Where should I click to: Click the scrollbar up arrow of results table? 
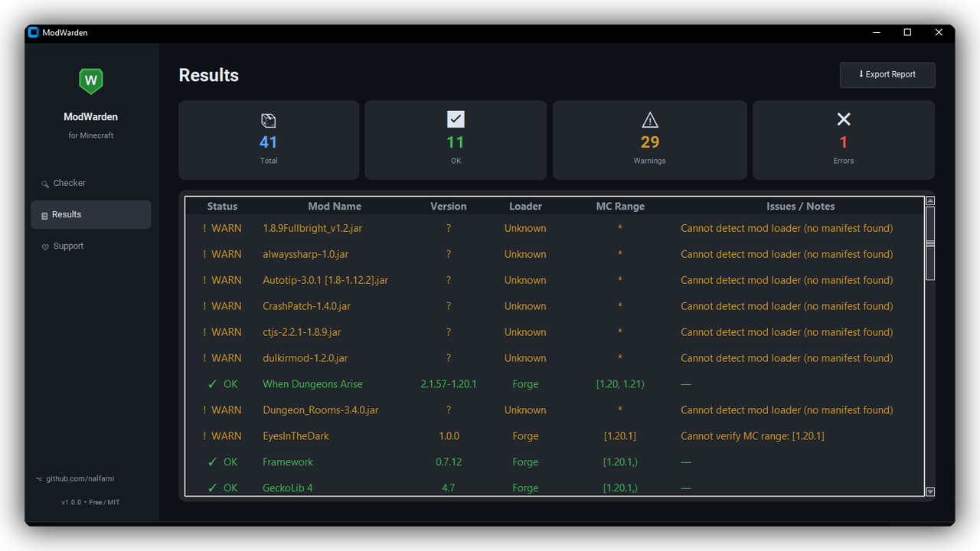930,201
